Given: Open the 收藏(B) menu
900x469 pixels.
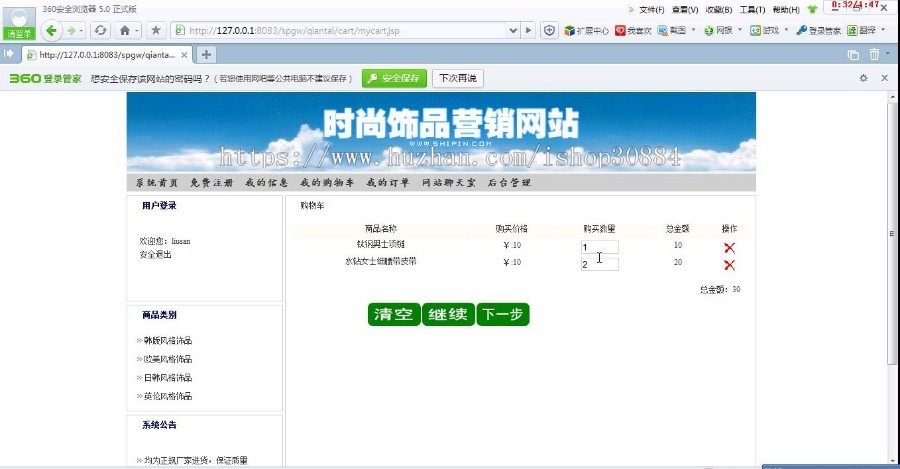Looking at the screenshot, I should click(x=719, y=10).
